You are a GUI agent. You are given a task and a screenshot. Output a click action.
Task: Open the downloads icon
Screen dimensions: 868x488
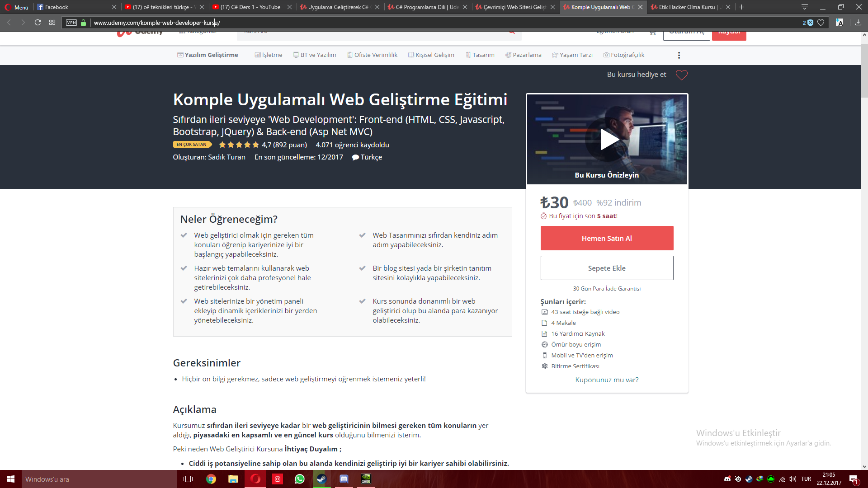(858, 23)
